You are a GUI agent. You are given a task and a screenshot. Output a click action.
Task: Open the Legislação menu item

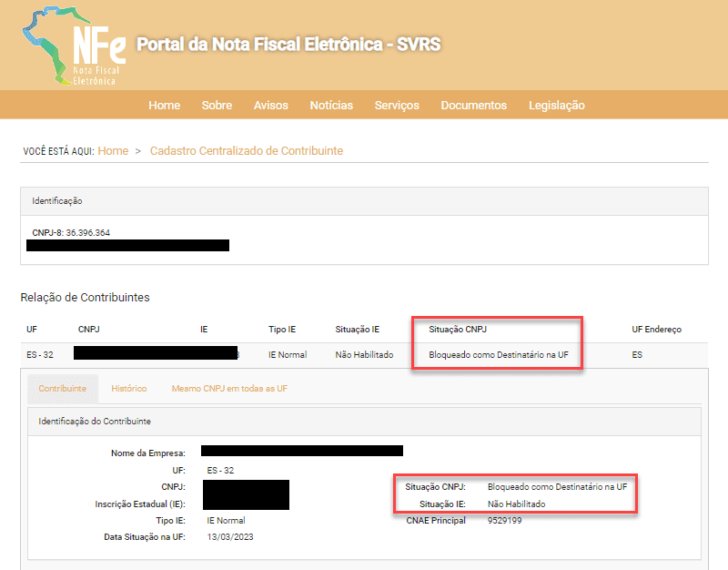[x=557, y=106]
